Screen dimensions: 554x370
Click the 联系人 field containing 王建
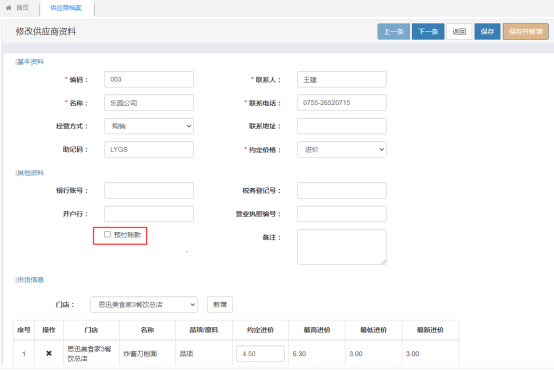pyautogui.click(x=342, y=80)
